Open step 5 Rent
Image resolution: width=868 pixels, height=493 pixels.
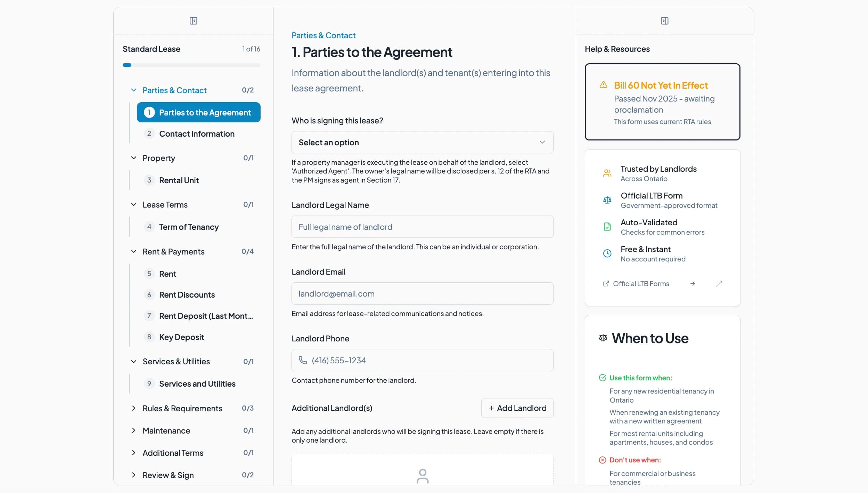pos(198,274)
